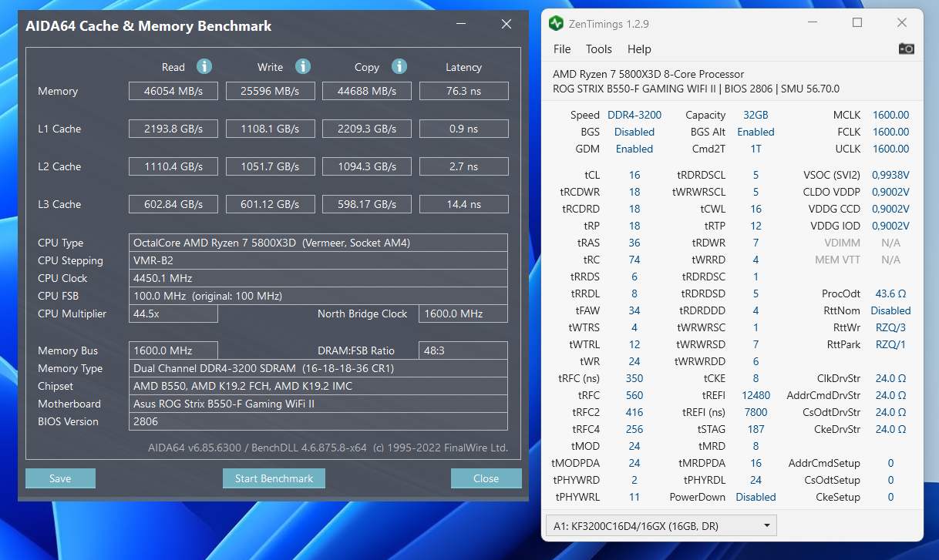
Task: Click the PowerDown value Disabled
Action: coord(756,497)
